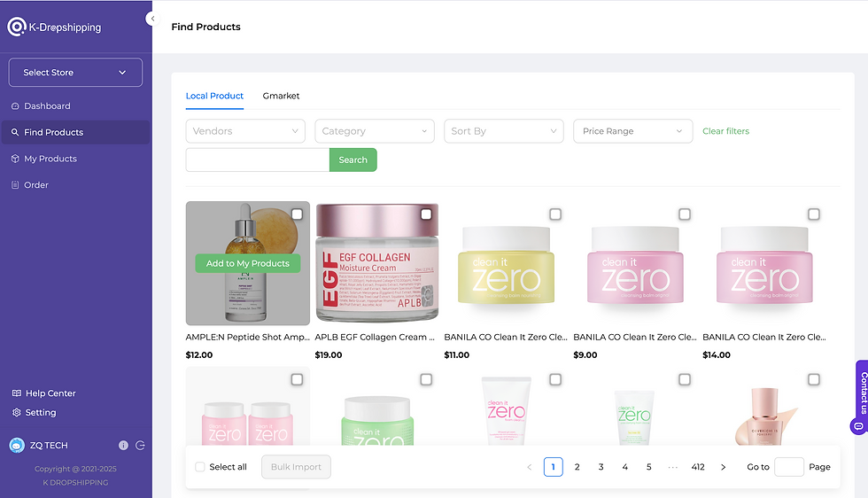Click the AMPLE:N Peptide Shot product title
Screen dimensions: 868x498
[247, 337]
